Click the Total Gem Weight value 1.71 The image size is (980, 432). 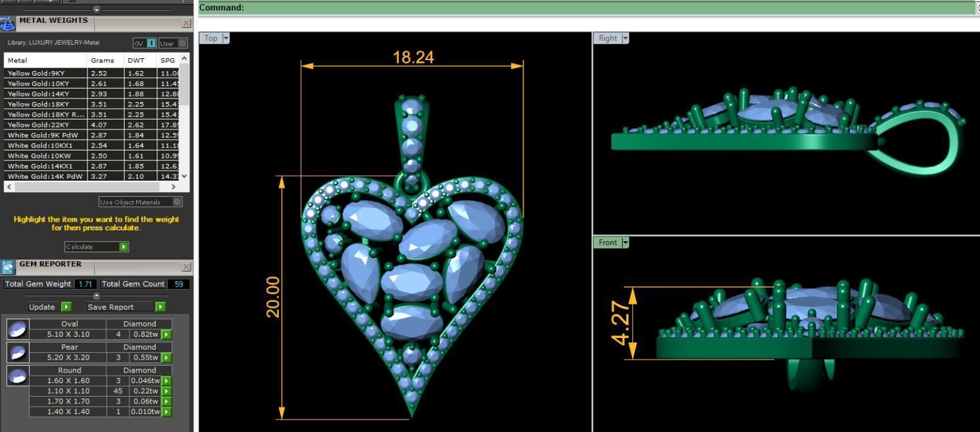coord(85,284)
